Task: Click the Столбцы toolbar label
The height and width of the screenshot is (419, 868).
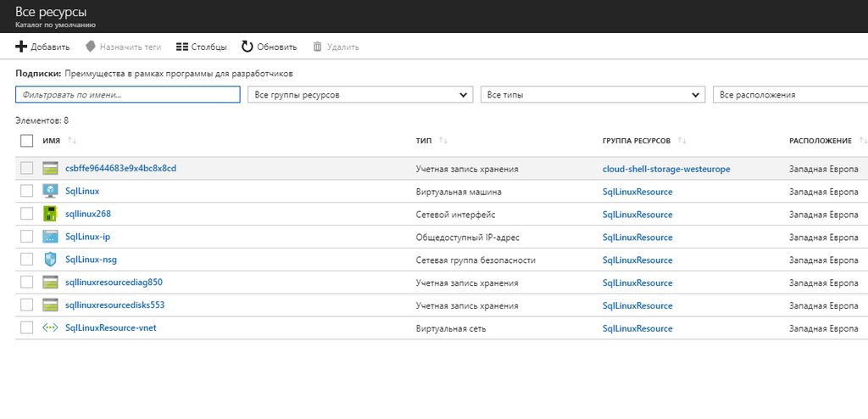Action: [x=209, y=47]
